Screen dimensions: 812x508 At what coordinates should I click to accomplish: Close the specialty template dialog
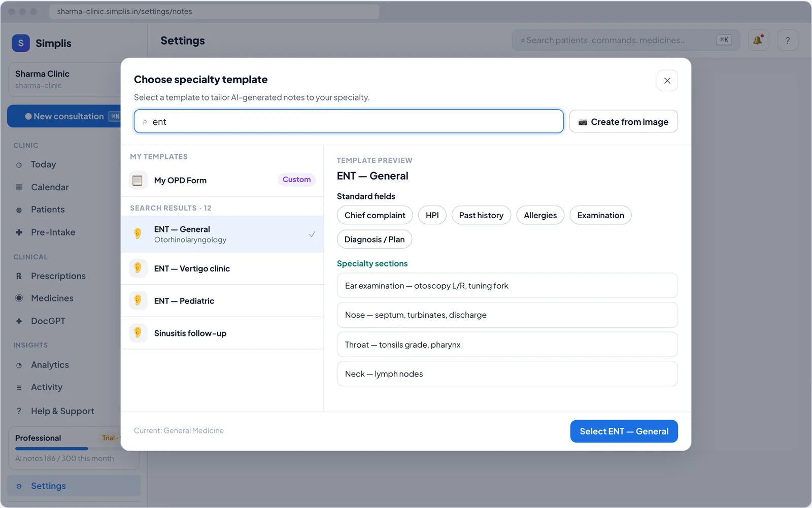point(667,81)
